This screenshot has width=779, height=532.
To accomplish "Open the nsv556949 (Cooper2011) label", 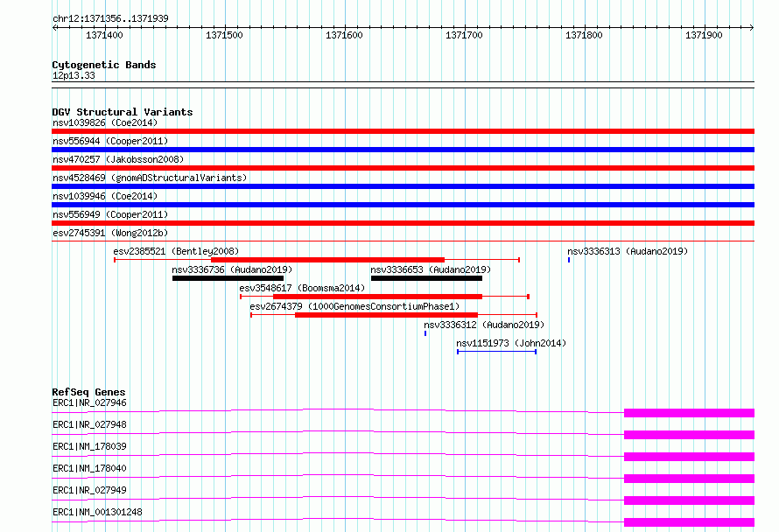I will (x=110, y=214).
